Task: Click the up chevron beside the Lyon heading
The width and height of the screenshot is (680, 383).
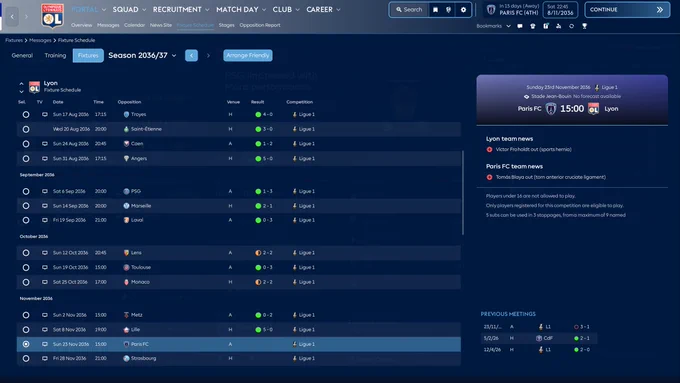Action: [21, 83]
